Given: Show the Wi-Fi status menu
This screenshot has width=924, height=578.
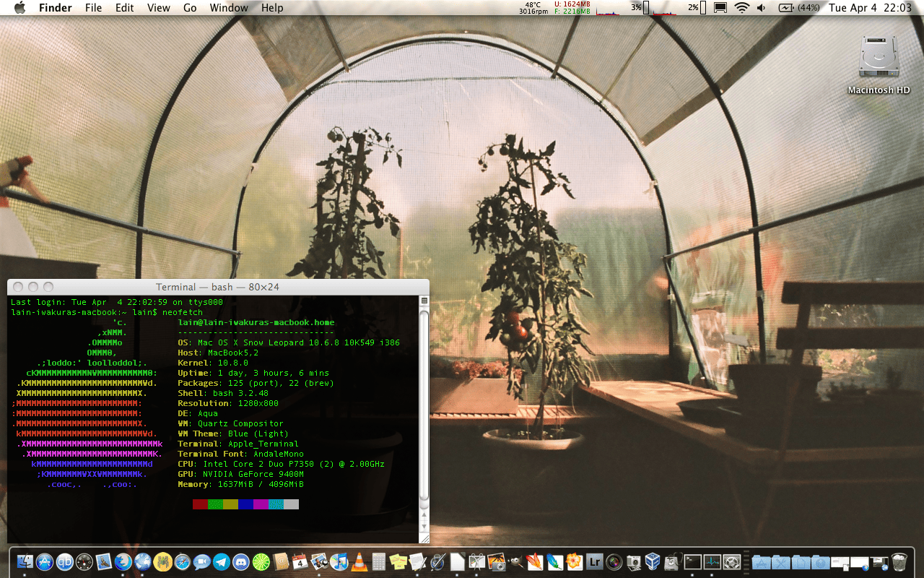Looking at the screenshot, I should [x=742, y=8].
